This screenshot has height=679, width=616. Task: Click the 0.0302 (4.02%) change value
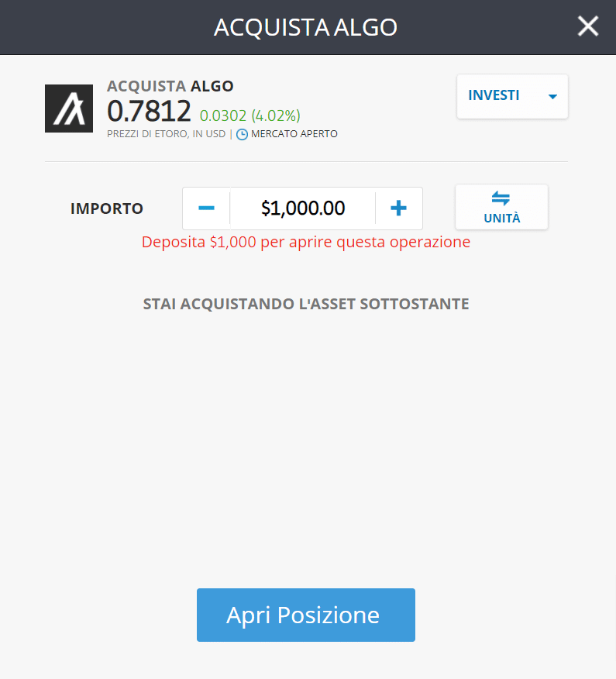(249, 115)
